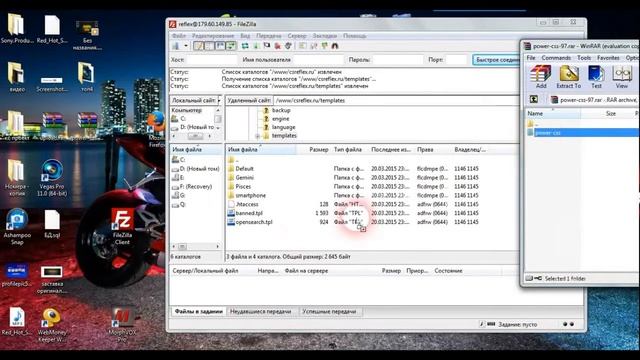Click the binoculars file search icon
The image size is (640, 360).
pyautogui.click(x=335, y=46)
